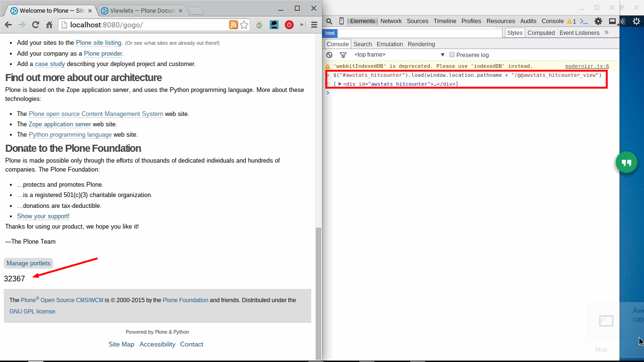
Task: Open the Profiles panel
Action: click(x=471, y=21)
